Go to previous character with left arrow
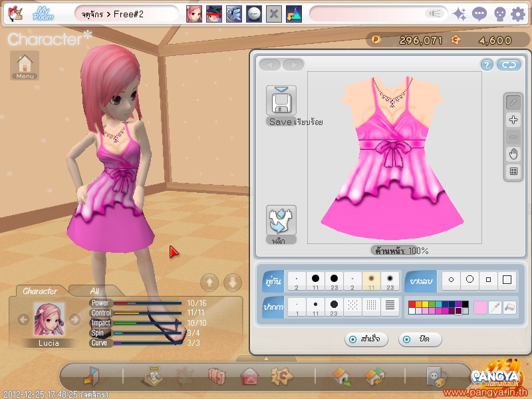The image size is (532, 399). click(23, 320)
